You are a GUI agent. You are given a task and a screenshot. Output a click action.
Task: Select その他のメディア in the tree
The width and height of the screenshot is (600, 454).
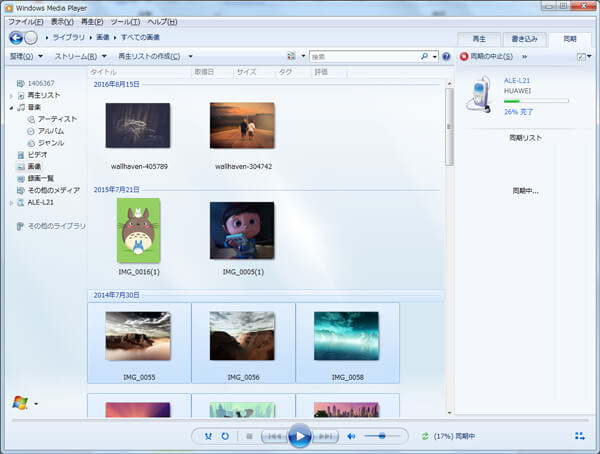coord(54,190)
